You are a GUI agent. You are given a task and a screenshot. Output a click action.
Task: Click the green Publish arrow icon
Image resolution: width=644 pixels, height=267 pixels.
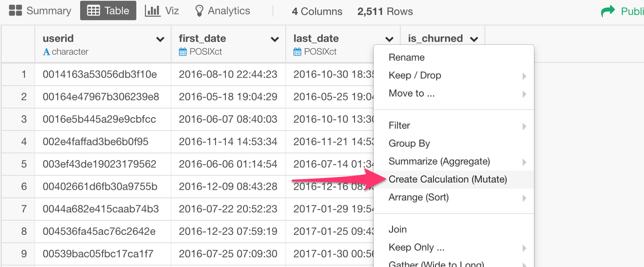608,11
